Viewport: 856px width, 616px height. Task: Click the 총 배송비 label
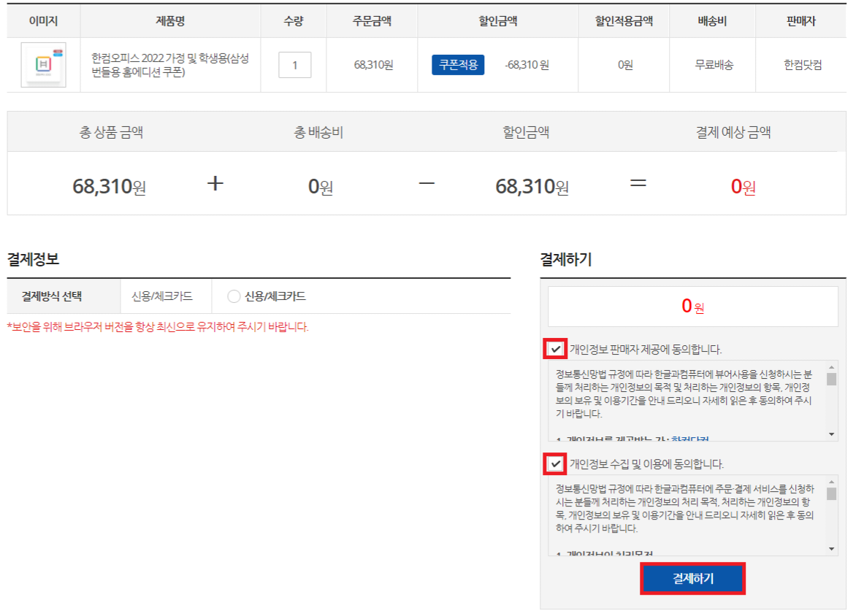pos(318,132)
